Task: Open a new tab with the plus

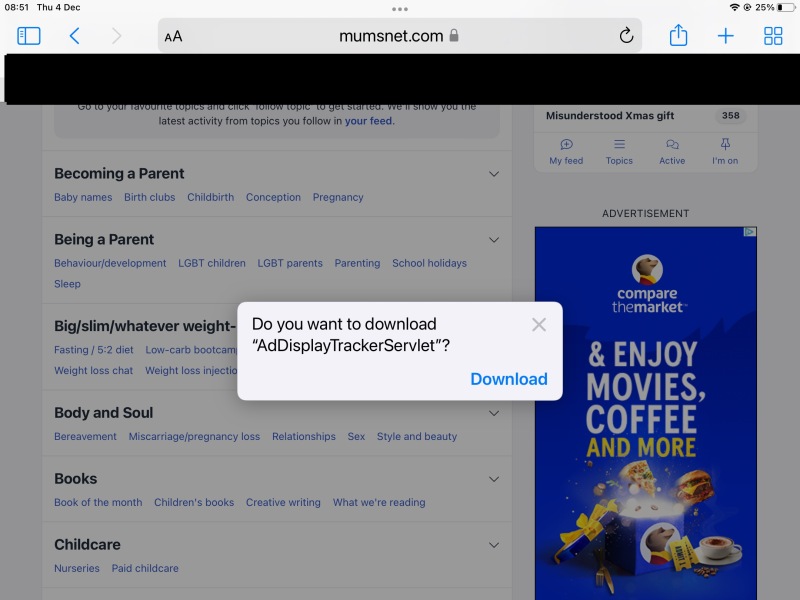Action: click(726, 35)
